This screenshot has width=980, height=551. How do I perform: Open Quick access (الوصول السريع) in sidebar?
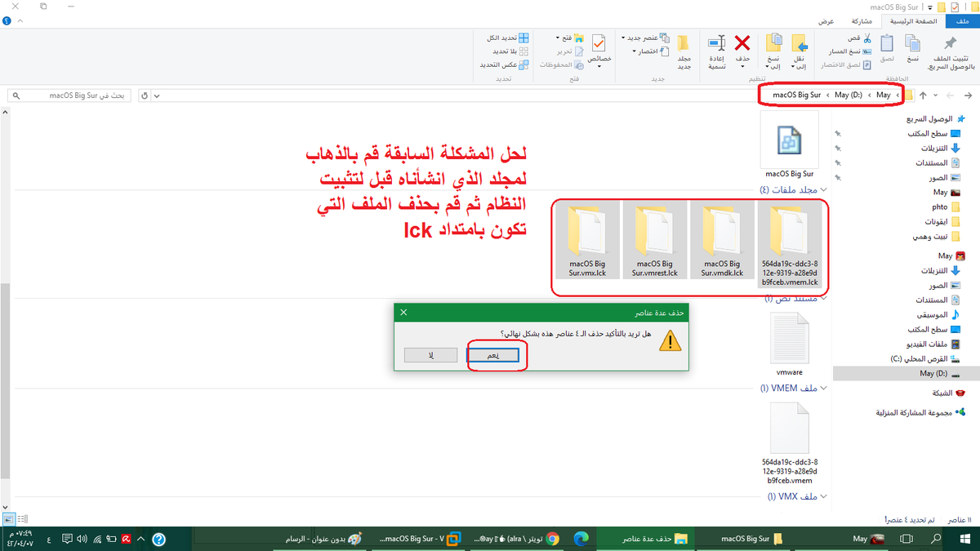pos(937,118)
